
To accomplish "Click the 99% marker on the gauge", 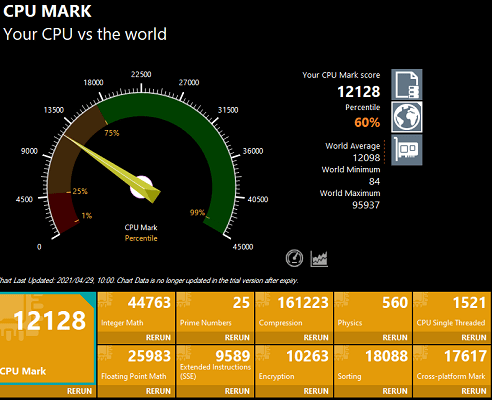I will (197, 212).
